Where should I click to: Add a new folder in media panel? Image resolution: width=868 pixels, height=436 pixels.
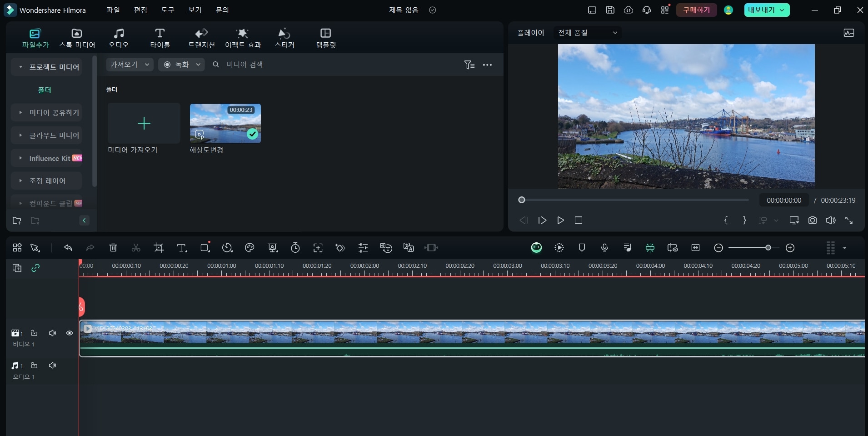(x=17, y=221)
